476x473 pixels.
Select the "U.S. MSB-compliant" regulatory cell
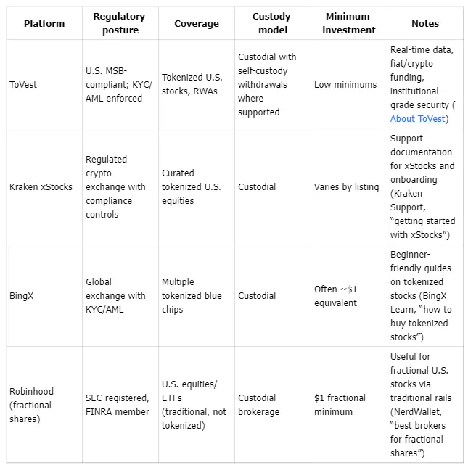pyautogui.click(x=115, y=85)
